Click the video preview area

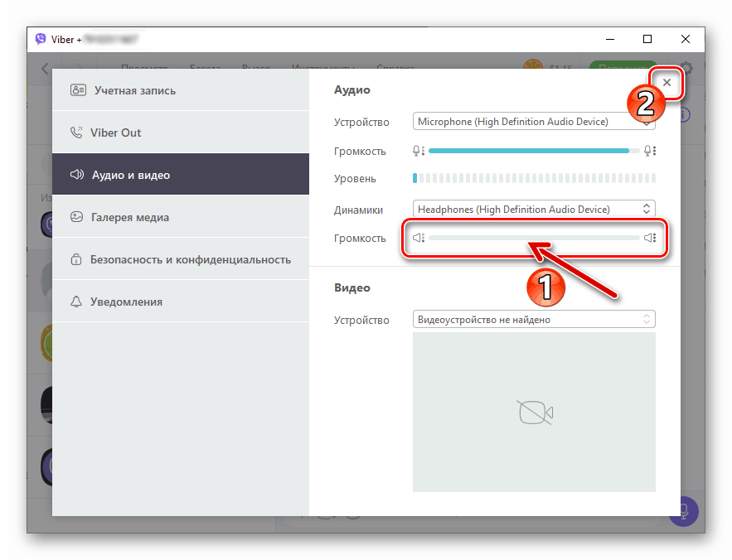click(x=534, y=412)
